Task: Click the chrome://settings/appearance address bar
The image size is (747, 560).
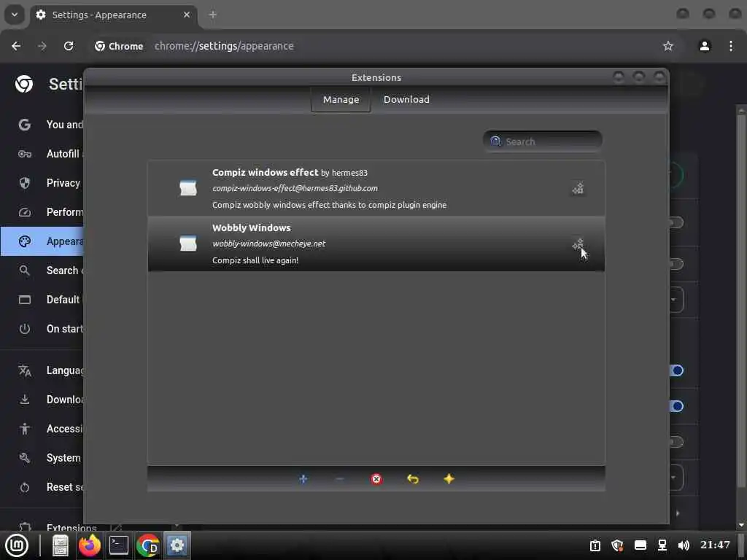Action: [x=224, y=46]
